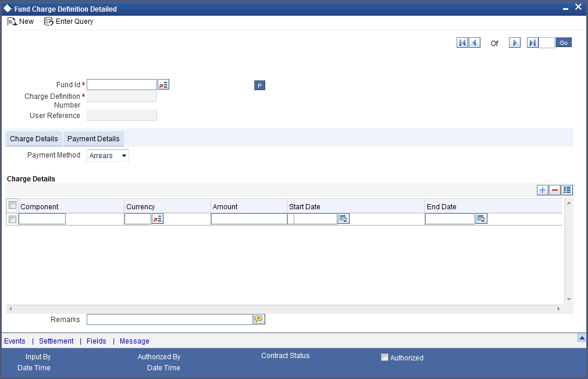588x379 pixels.
Task: Add a row to Charge Details
Action: coord(543,190)
